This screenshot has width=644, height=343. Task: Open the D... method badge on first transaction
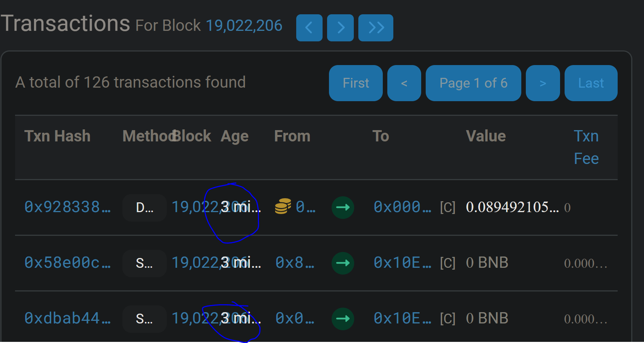coord(144,207)
